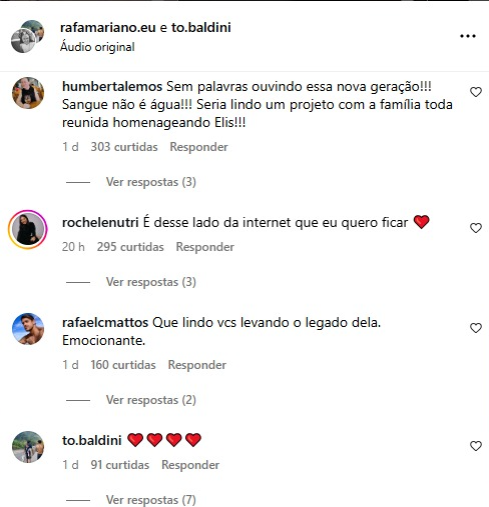Open the humbertalemos username link
This screenshot has height=507, width=489.
[112, 87]
